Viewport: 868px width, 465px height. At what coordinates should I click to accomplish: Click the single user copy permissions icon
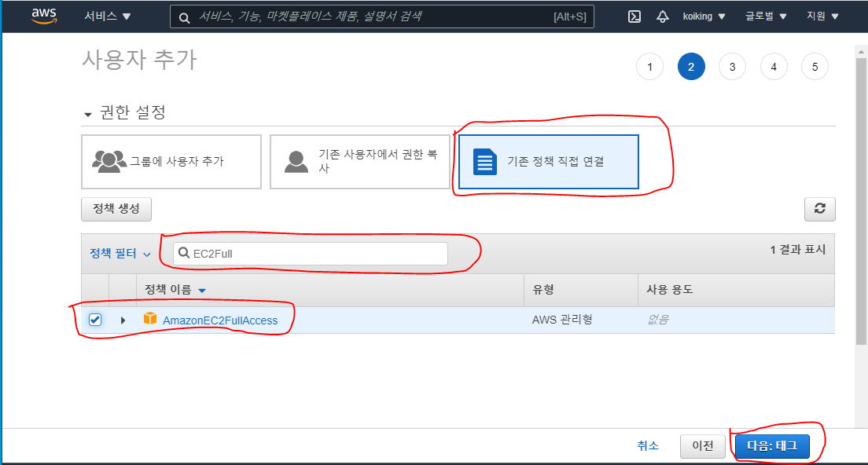click(x=296, y=162)
